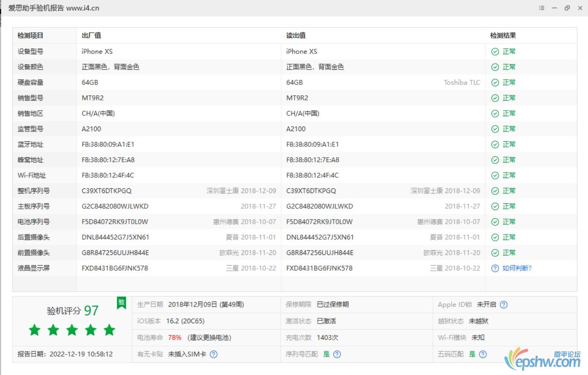Click the green check icon for 硬盘容量

(x=495, y=82)
